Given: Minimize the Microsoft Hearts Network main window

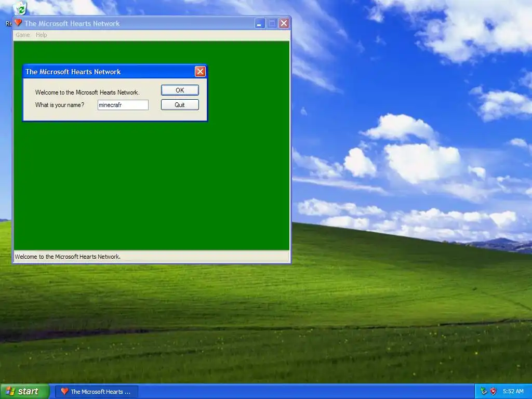Looking at the screenshot, I should (x=260, y=23).
